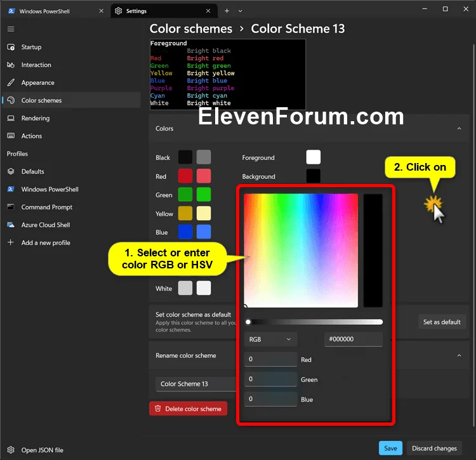The width and height of the screenshot is (476, 460).
Task: Click the Settings tab gear icon
Action: [119, 11]
